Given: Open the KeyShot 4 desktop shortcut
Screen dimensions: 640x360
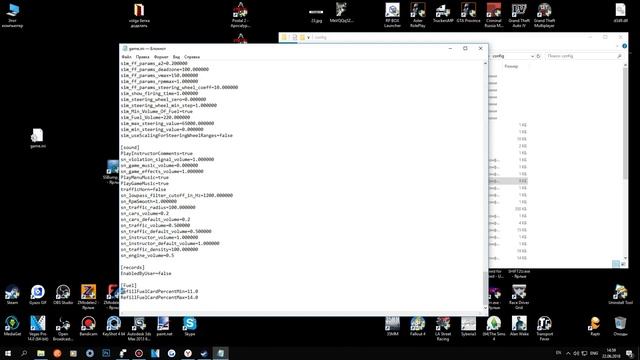Looking at the screenshot, I should pos(113,326).
